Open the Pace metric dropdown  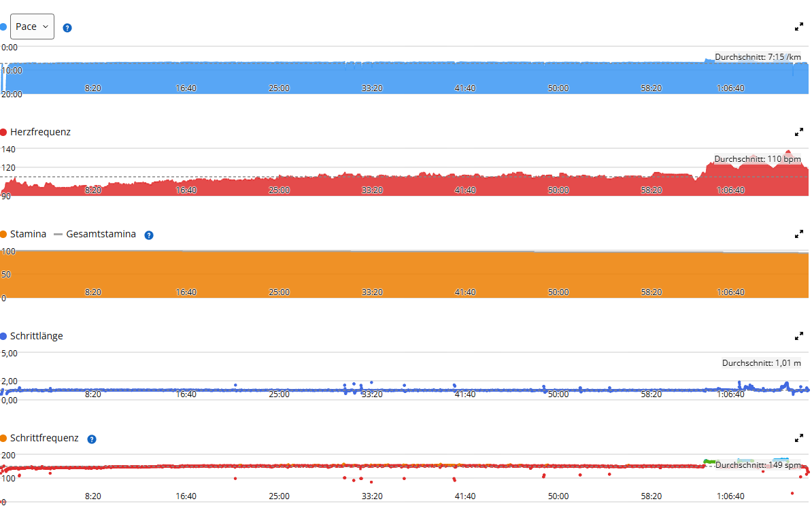point(32,27)
